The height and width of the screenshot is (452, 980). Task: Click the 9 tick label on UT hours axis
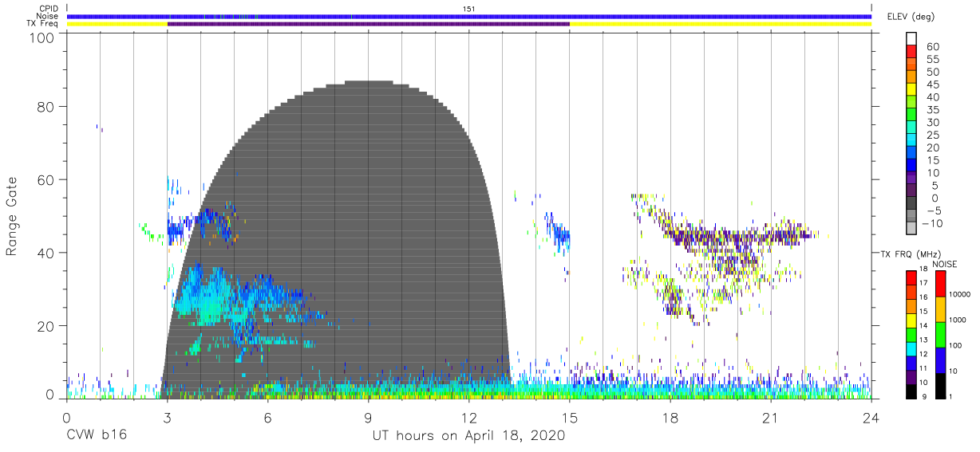(368, 419)
